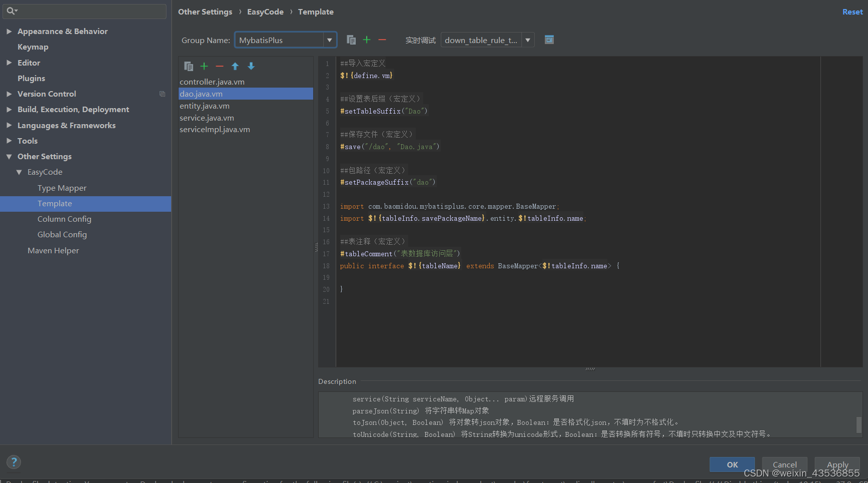
Task: Click the #setPackageSuffix("dao") line
Action: pyautogui.click(x=388, y=182)
